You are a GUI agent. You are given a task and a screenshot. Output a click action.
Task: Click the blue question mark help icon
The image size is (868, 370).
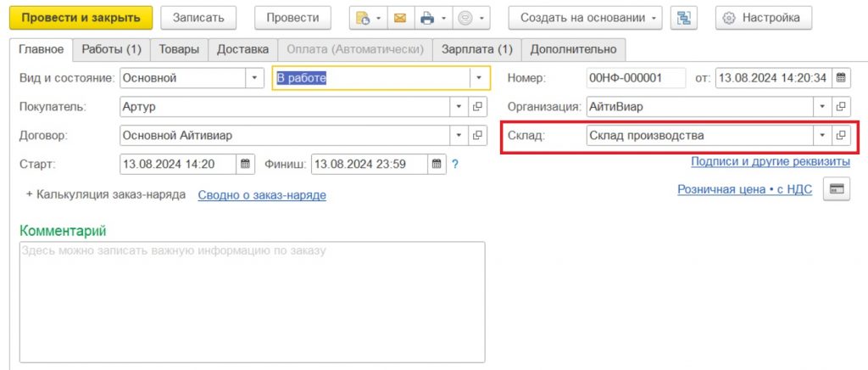tap(455, 164)
